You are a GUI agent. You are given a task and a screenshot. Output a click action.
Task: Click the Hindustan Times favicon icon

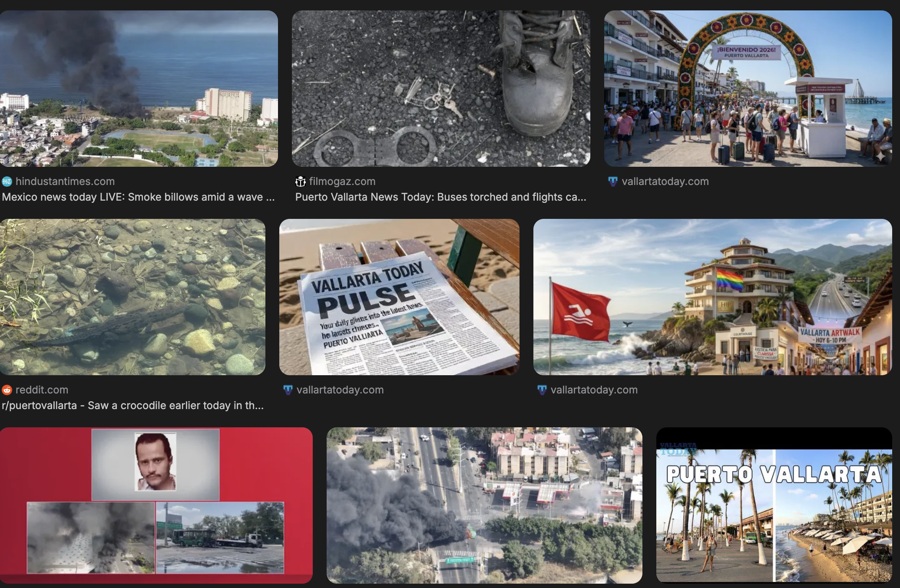(7, 182)
